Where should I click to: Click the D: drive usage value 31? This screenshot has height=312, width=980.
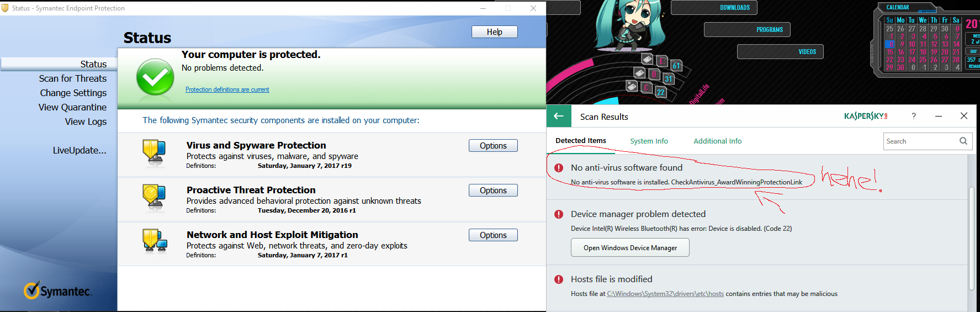pos(669,79)
